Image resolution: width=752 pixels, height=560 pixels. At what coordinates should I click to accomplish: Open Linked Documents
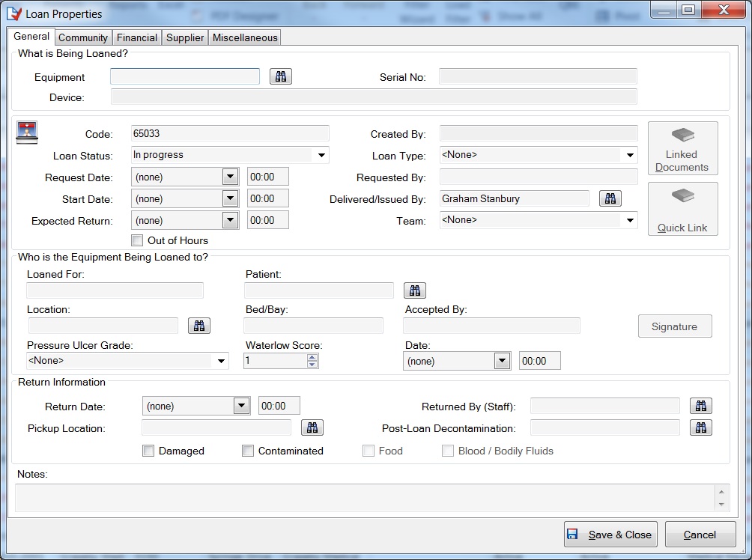[682, 148]
